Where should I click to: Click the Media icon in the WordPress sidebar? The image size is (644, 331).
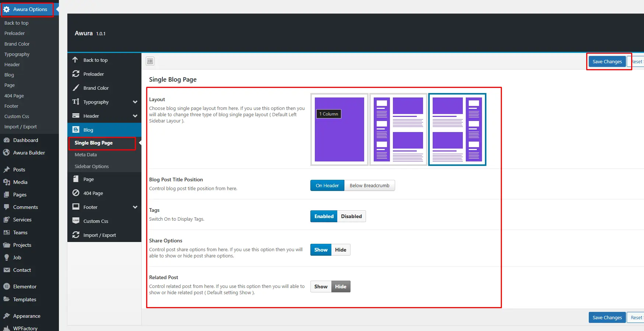pos(6,182)
